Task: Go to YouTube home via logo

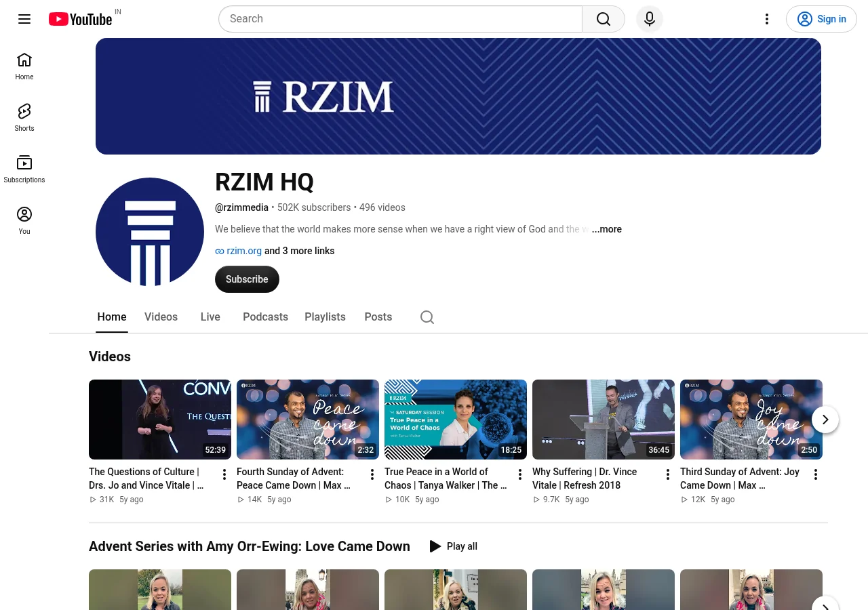Action: [80, 19]
